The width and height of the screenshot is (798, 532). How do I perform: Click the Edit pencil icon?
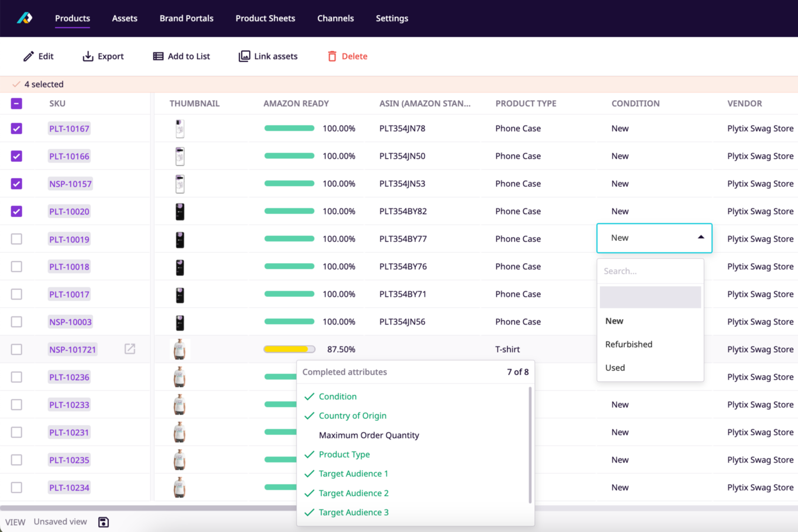(29, 56)
